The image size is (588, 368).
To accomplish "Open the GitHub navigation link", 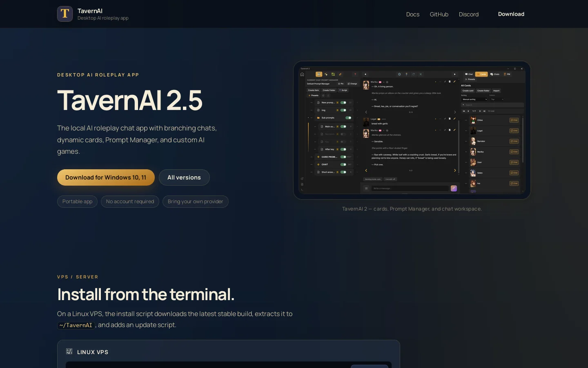I will 439,14.
